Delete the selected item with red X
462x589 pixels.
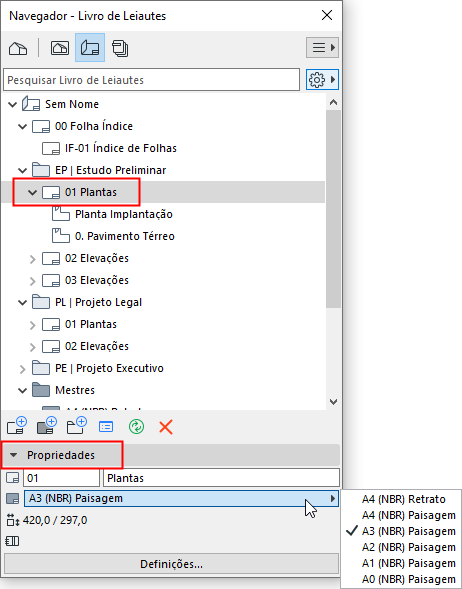tap(166, 427)
